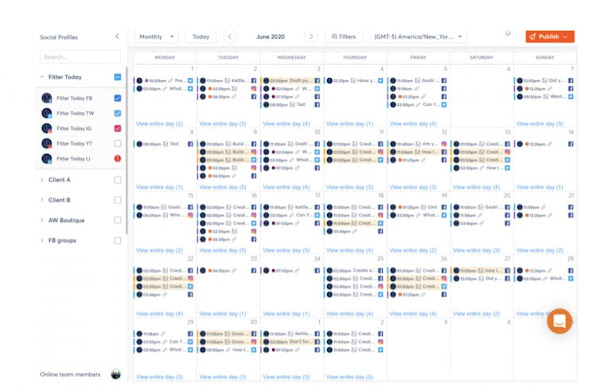Image resolution: width=600 pixels, height=386 pixels.
Task: Expand the FB groups group
Action: [x=42, y=240]
